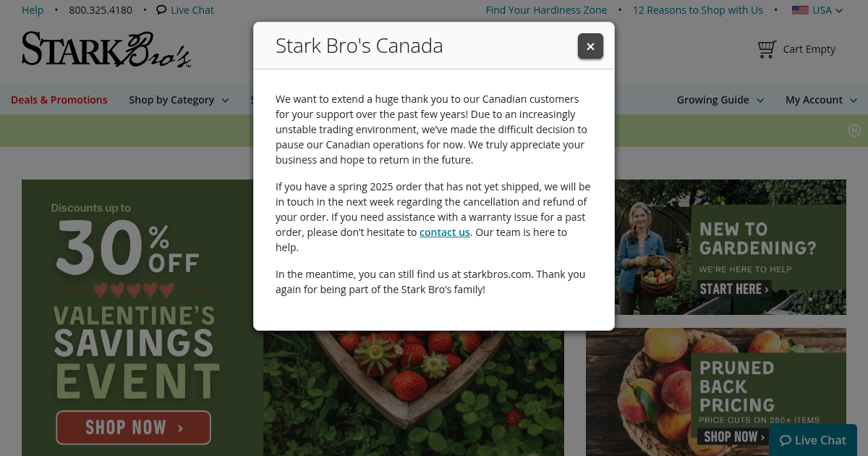Viewport: 868px width, 456px height.
Task: Click the Help link
Action: 33,9
